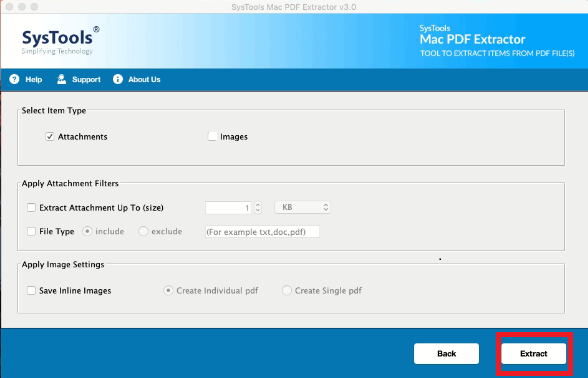Click the SysTools logo

(x=60, y=40)
